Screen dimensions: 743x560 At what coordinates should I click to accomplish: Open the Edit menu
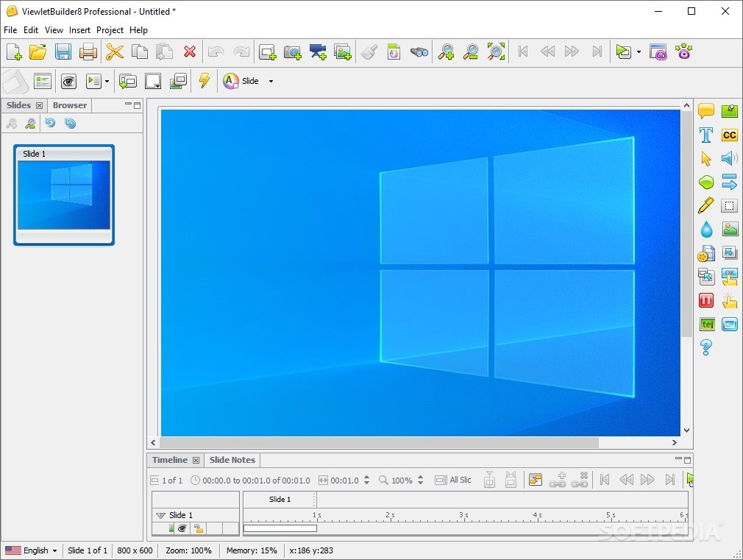[31, 30]
